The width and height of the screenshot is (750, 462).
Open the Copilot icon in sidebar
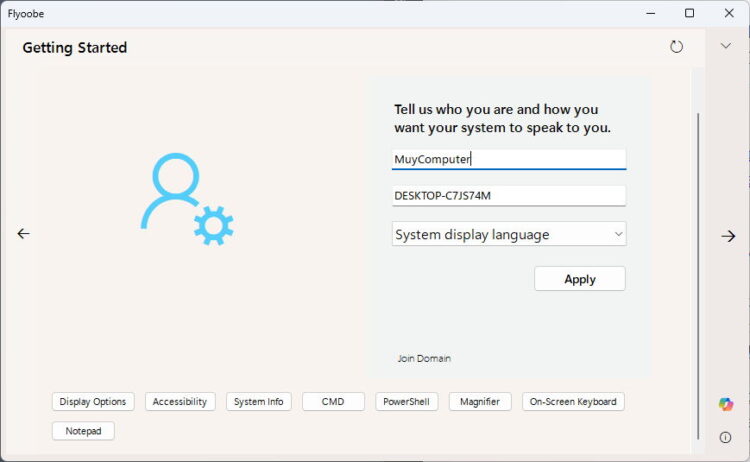[x=726, y=404]
